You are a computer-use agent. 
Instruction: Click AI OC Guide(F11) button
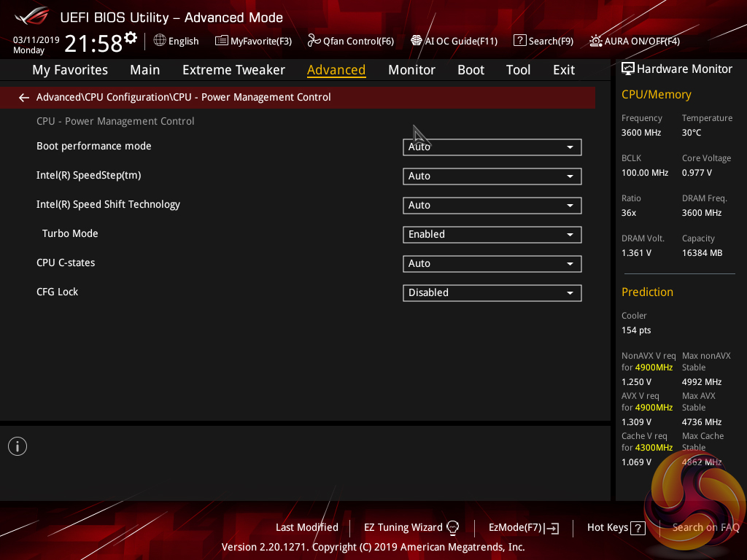pyautogui.click(x=454, y=41)
